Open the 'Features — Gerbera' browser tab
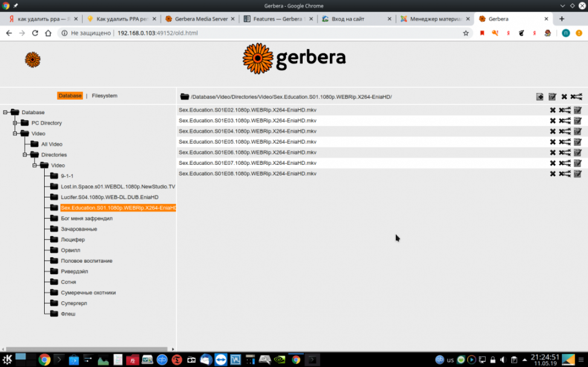Image resolution: width=588 pixels, height=367 pixels. click(x=279, y=19)
